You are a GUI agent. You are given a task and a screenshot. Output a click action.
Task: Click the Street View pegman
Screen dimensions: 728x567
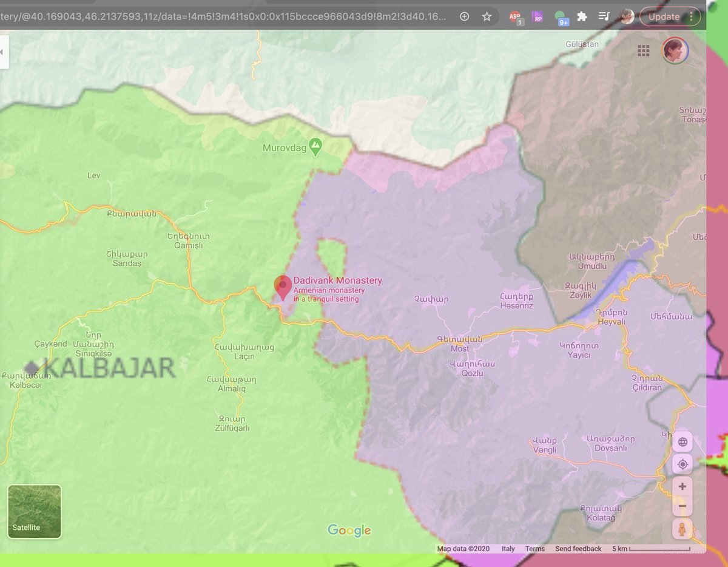click(682, 529)
